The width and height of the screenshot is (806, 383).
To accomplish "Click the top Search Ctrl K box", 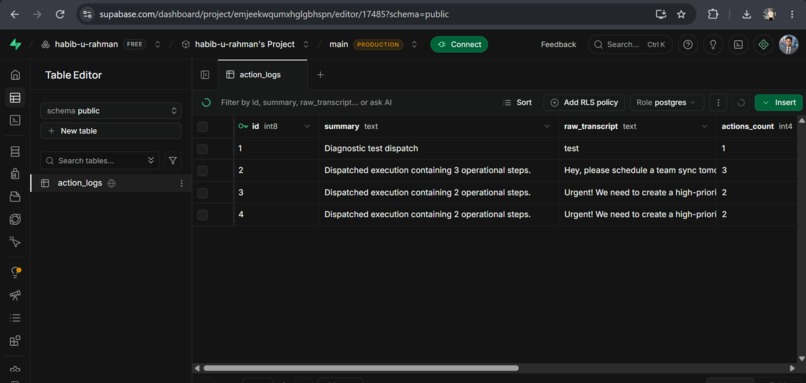I will (x=630, y=45).
